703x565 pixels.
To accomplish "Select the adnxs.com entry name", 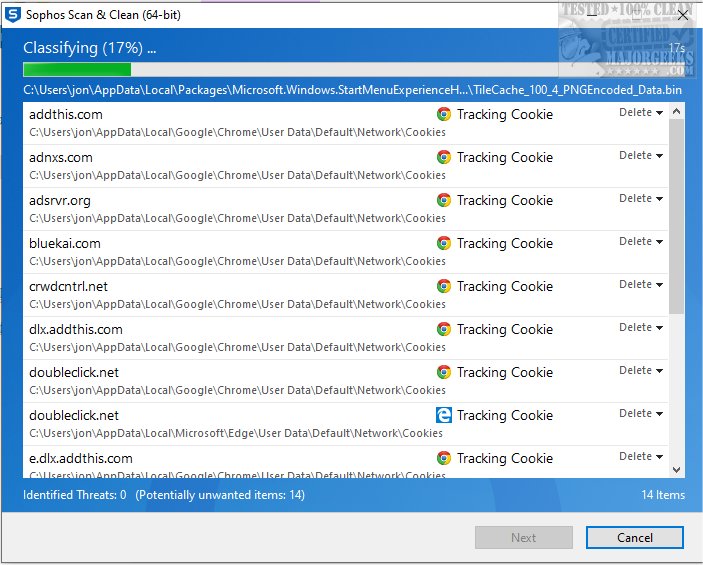I will coord(61,158).
